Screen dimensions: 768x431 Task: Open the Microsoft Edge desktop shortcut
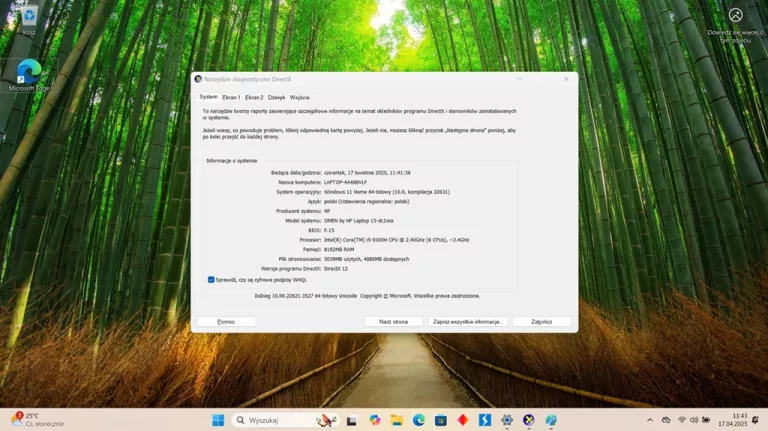point(29,72)
